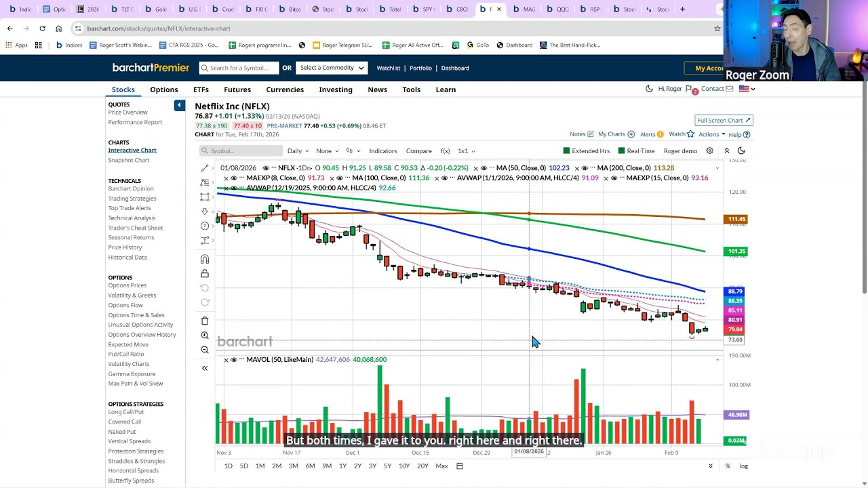Image resolution: width=868 pixels, height=488 pixels.
Task: Choose the rectangle shape tool
Action: [x=205, y=197]
